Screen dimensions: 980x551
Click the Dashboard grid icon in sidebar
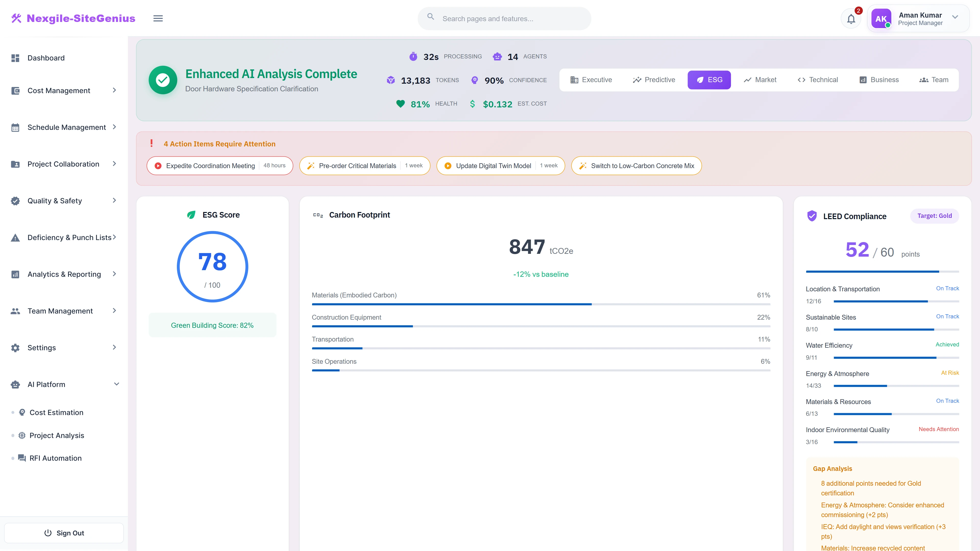15,58
